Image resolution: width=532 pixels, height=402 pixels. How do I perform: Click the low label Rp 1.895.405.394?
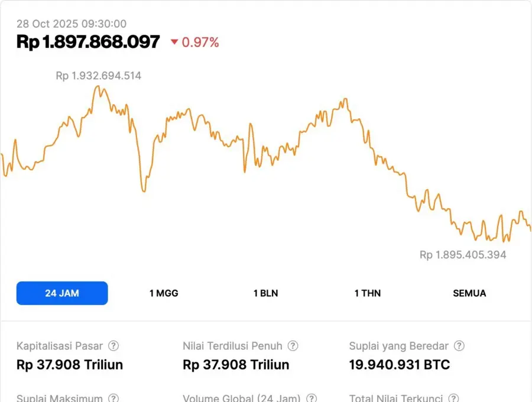(x=463, y=255)
